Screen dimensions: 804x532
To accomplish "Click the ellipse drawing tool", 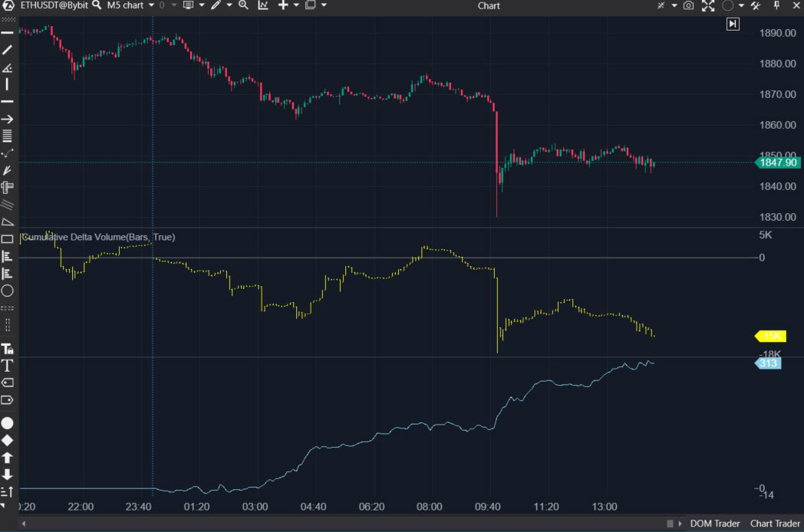I will pyautogui.click(x=8, y=291).
